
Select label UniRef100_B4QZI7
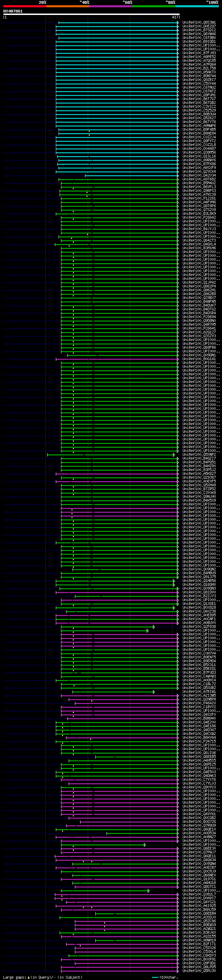199,459
